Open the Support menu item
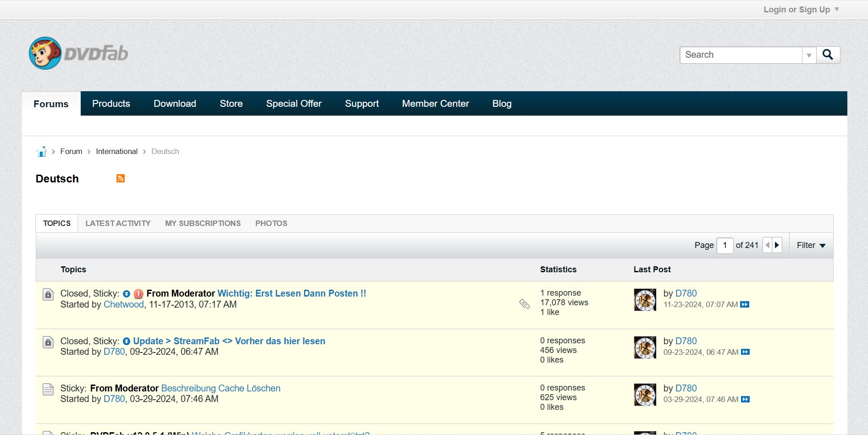Viewport: 868px width, 435px height. pyautogui.click(x=362, y=104)
